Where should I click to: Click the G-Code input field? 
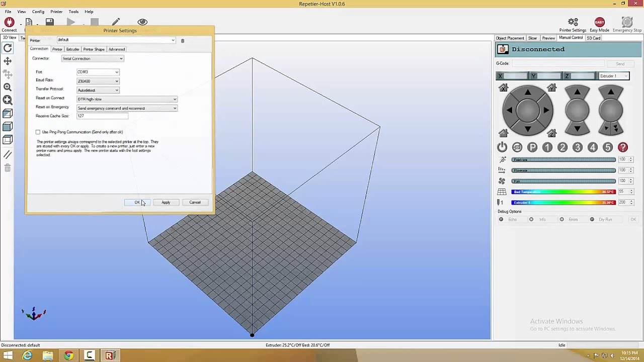(x=558, y=64)
